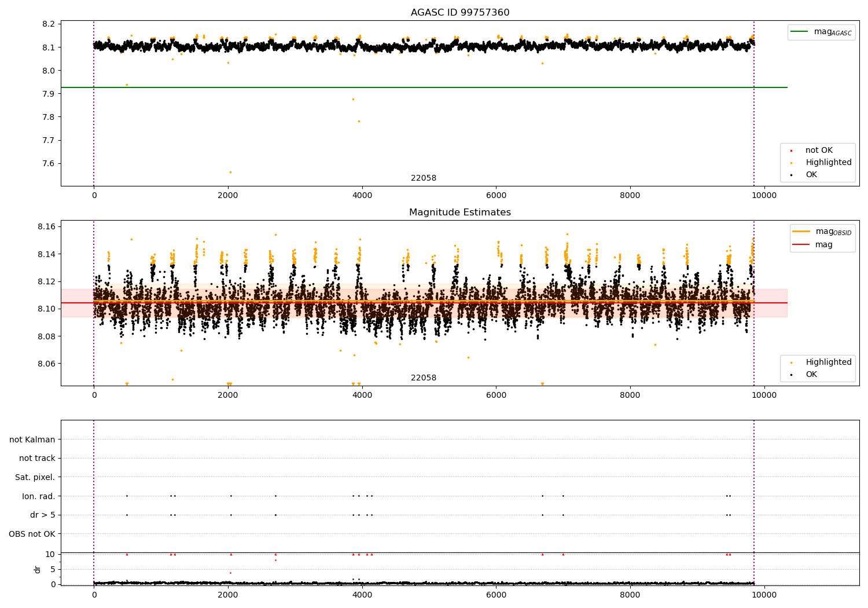Click the '0' x-tick under bottom dr plot

pos(94,595)
